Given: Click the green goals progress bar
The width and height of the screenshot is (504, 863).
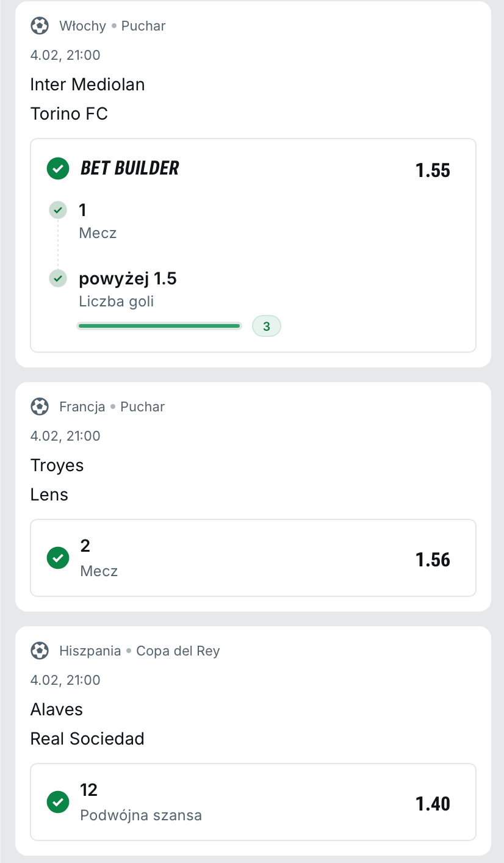Looking at the screenshot, I should (x=159, y=327).
